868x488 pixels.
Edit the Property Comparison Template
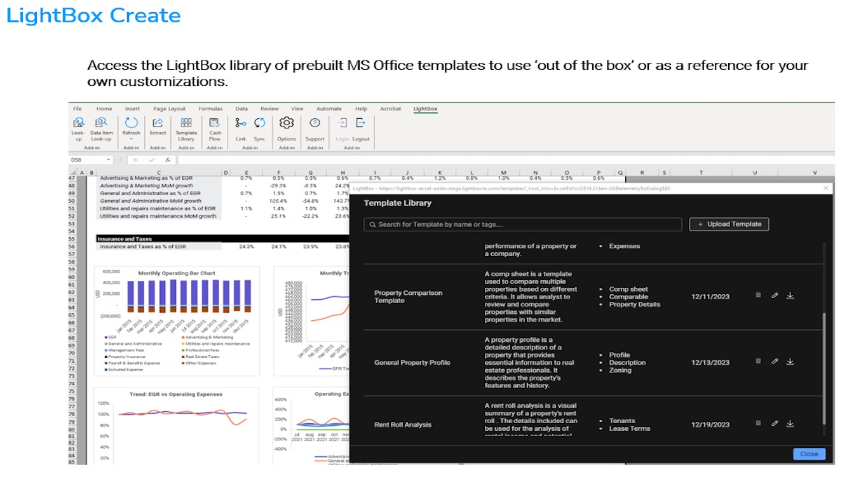tap(775, 295)
